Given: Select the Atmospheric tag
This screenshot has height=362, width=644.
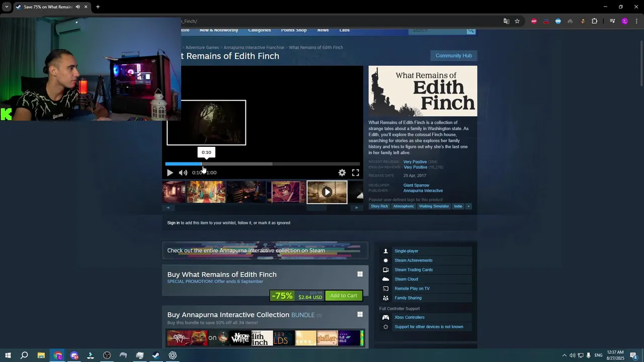Looking at the screenshot, I should tap(404, 206).
